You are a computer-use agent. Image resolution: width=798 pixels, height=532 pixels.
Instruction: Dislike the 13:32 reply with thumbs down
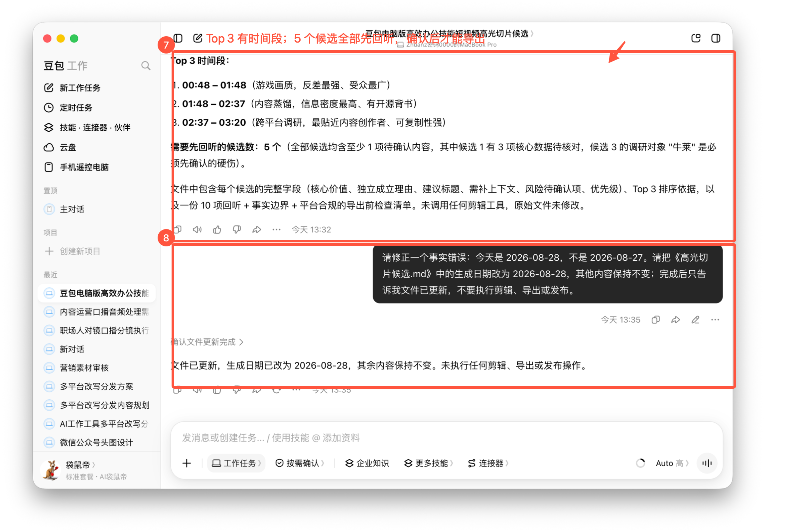(x=237, y=230)
